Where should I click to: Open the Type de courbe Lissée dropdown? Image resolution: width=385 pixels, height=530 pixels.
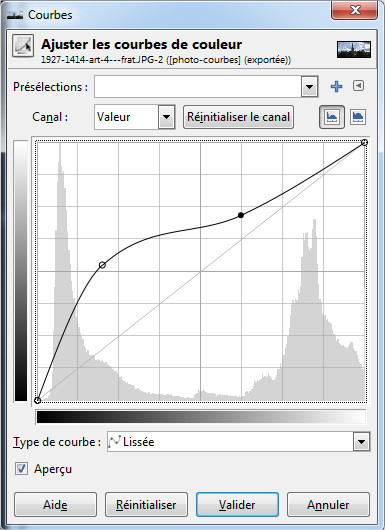239,441
